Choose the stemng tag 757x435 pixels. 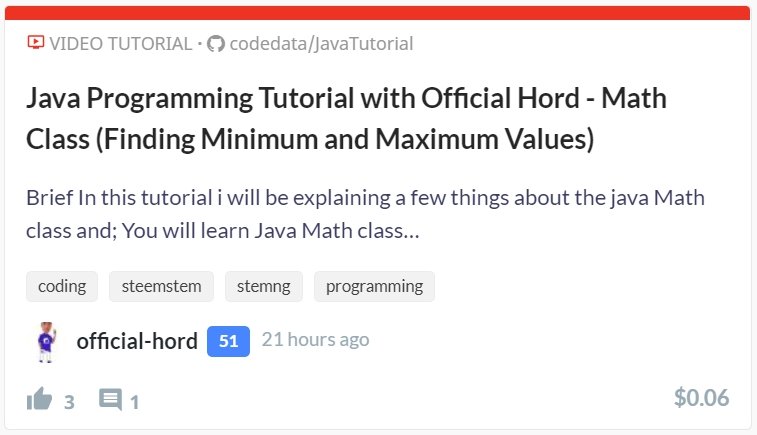point(264,286)
